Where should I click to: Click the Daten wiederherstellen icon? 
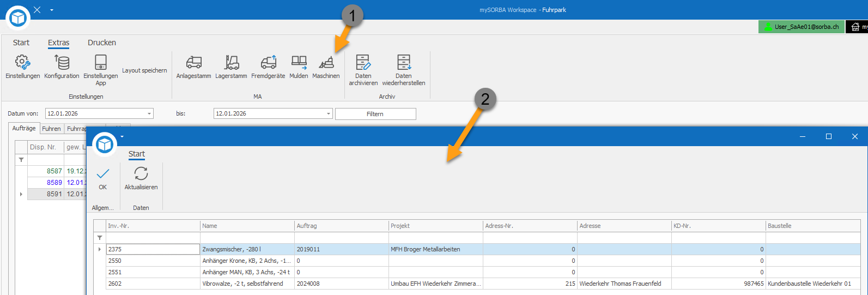[404, 62]
